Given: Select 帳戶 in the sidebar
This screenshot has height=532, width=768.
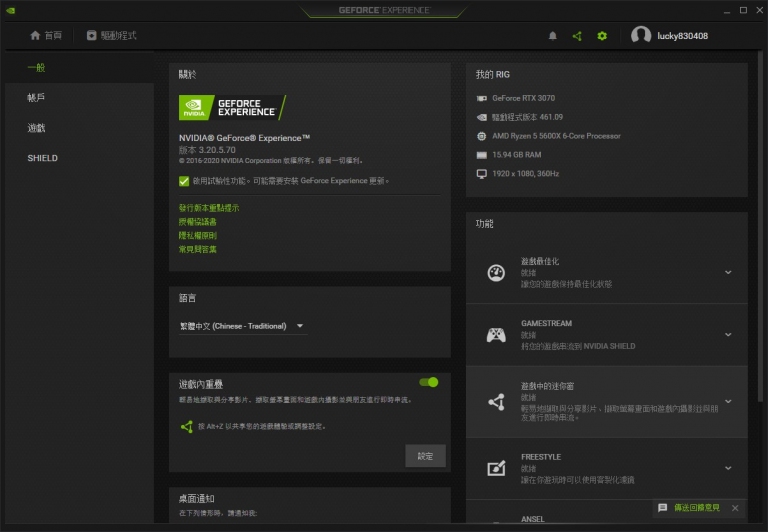Looking at the screenshot, I should (36, 97).
